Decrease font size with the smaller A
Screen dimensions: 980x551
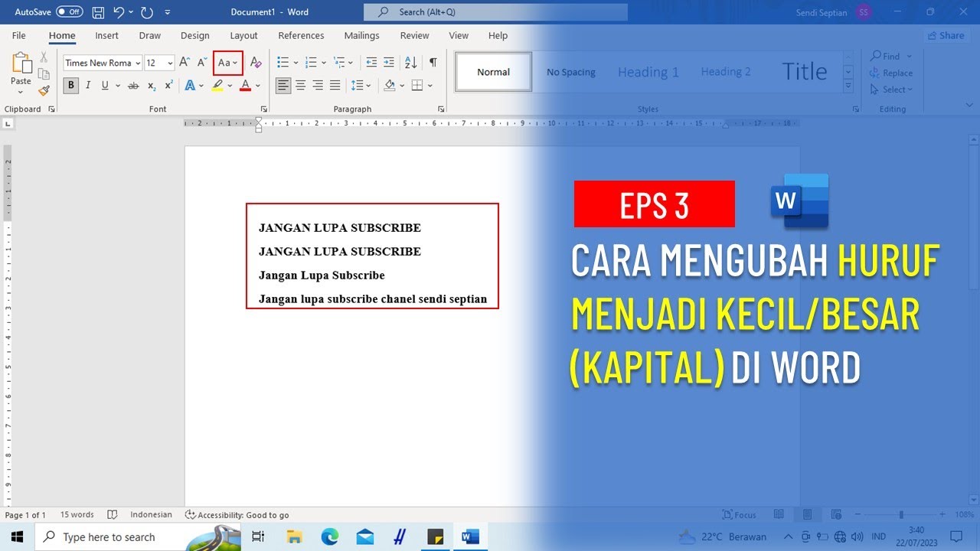click(202, 63)
